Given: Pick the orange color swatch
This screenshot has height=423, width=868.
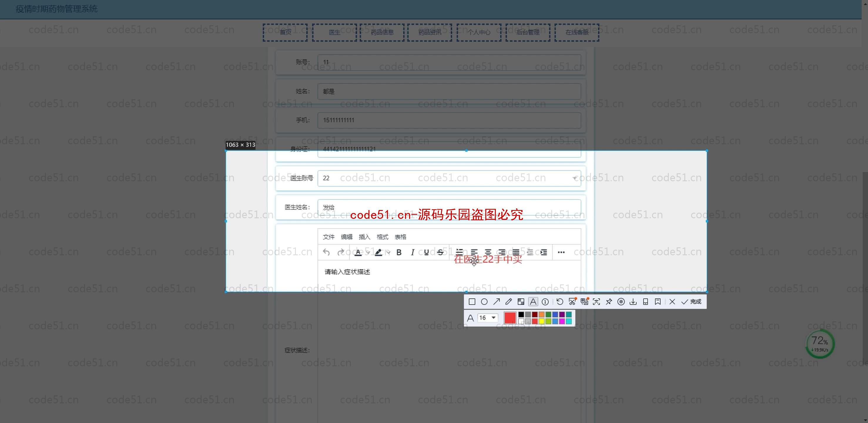Looking at the screenshot, I should [x=542, y=315].
